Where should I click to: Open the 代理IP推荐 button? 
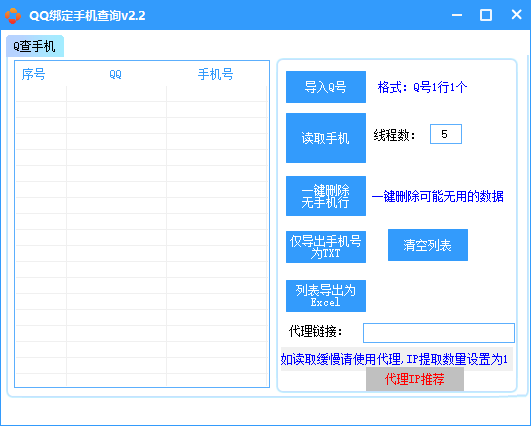point(415,379)
